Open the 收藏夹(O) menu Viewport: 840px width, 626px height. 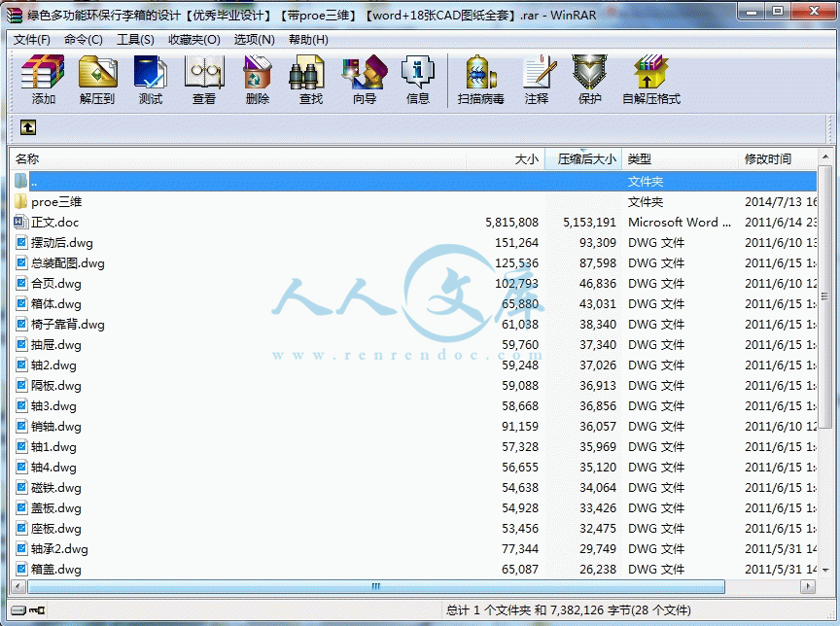(x=193, y=40)
